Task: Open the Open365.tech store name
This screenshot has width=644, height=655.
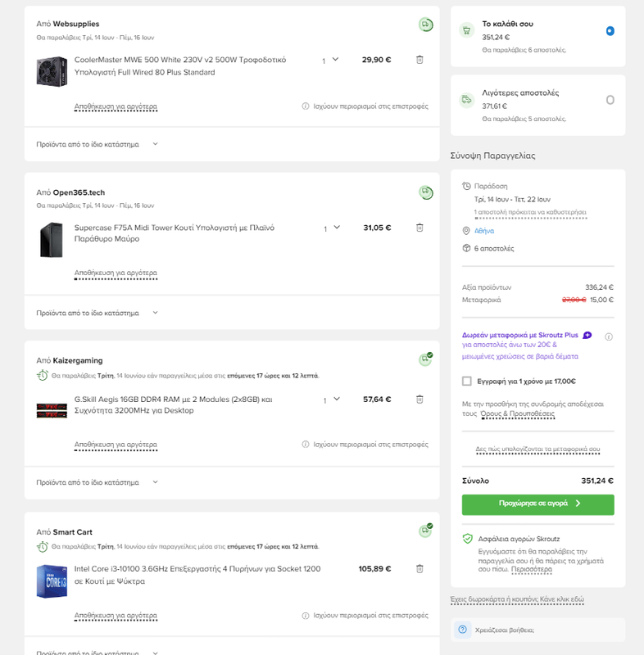Action: (79, 192)
